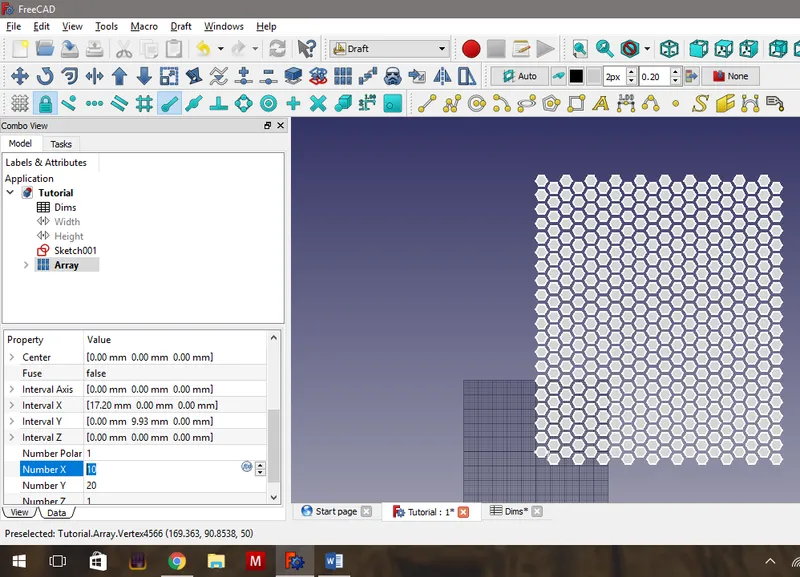Open the workbench selector showing Draft
This screenshot has height=577, width=800.
point(388,46)
